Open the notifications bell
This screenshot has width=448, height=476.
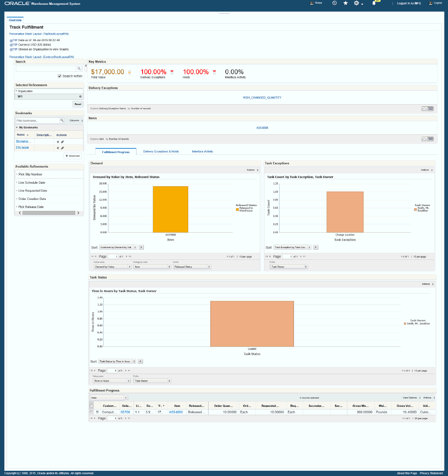coord(374,3)
